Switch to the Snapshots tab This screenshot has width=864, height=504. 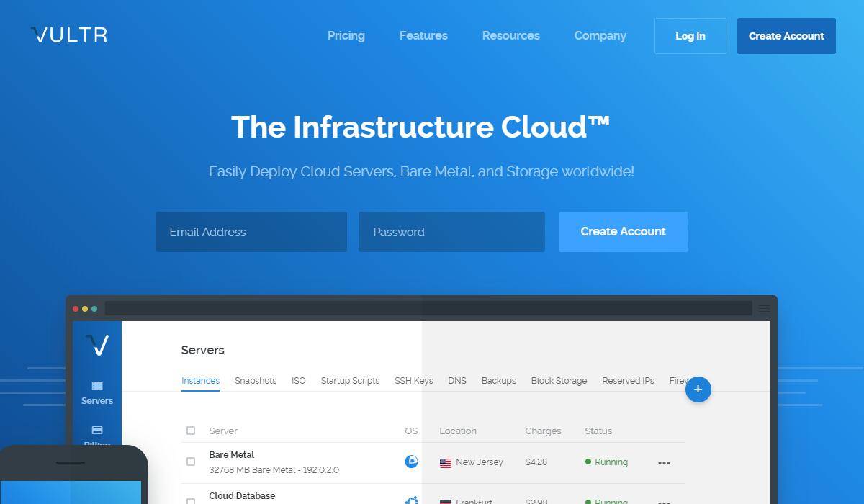tap(256, 381)
